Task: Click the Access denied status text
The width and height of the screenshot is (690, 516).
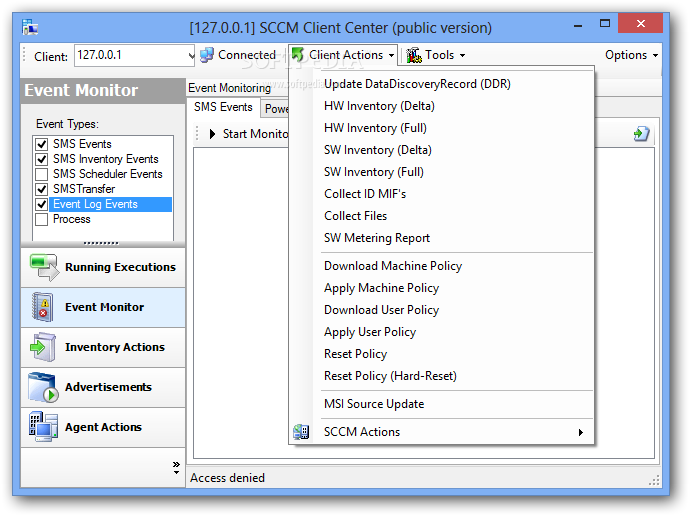Action: pos(228,478)
